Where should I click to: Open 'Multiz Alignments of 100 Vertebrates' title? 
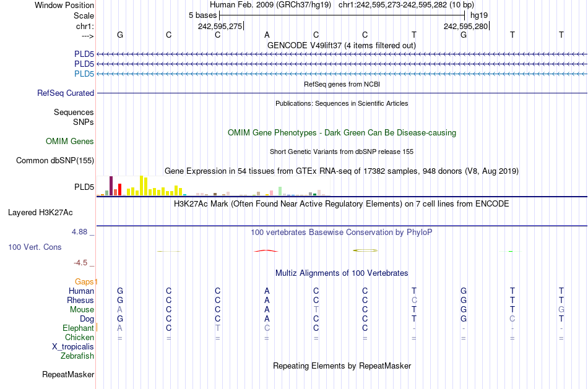[342, 273]
